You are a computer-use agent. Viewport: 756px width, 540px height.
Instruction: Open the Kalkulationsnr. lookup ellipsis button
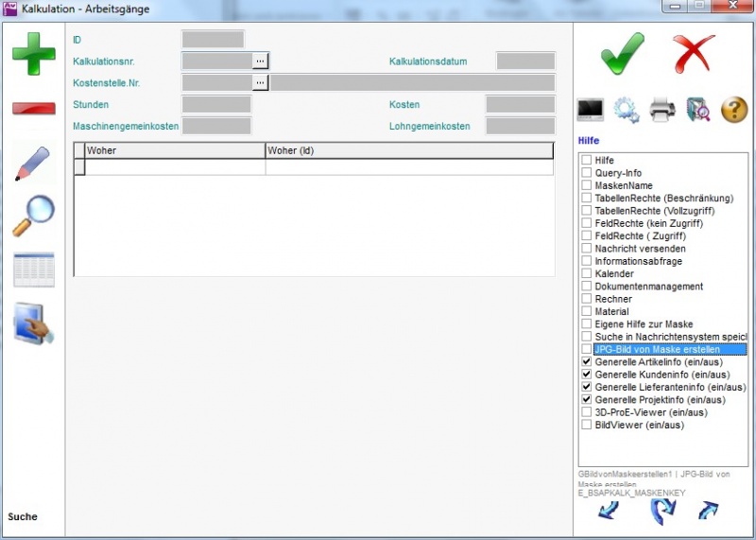(261, 61)
